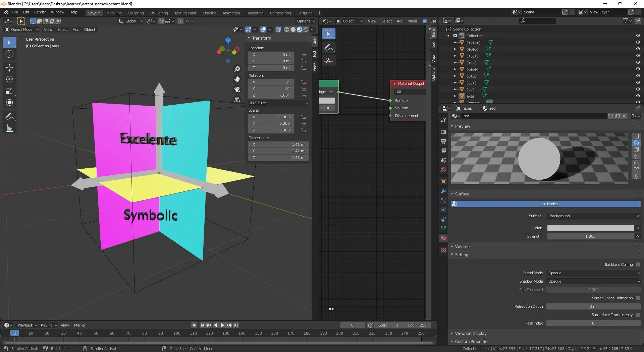Enable the Backface Culling checkbox
This screenshot has width=644, height=352.
(x=638, y=265)
